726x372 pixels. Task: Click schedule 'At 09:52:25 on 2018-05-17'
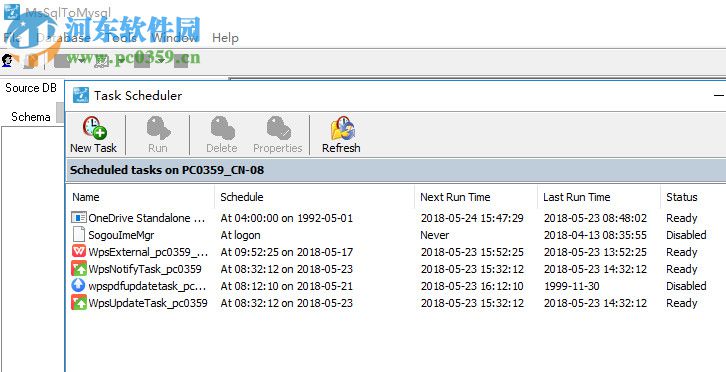pyautogui.click(x=287, y=252)
